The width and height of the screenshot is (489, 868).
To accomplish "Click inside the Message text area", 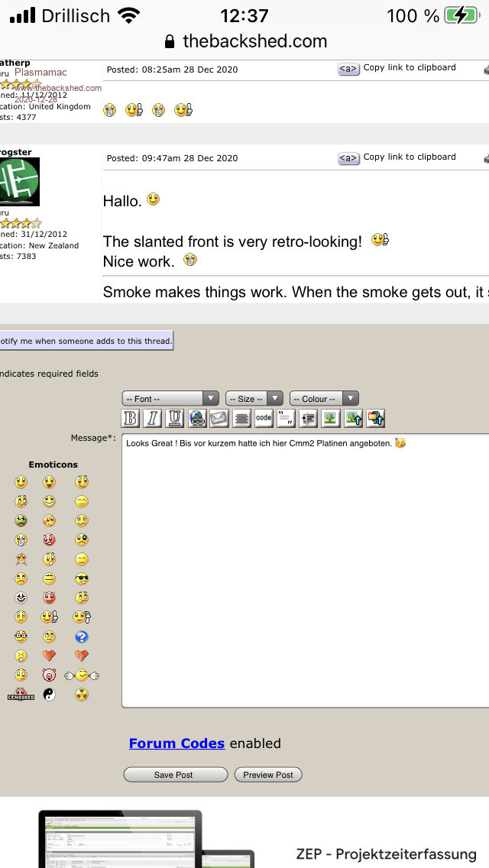I will click(306, 573).
